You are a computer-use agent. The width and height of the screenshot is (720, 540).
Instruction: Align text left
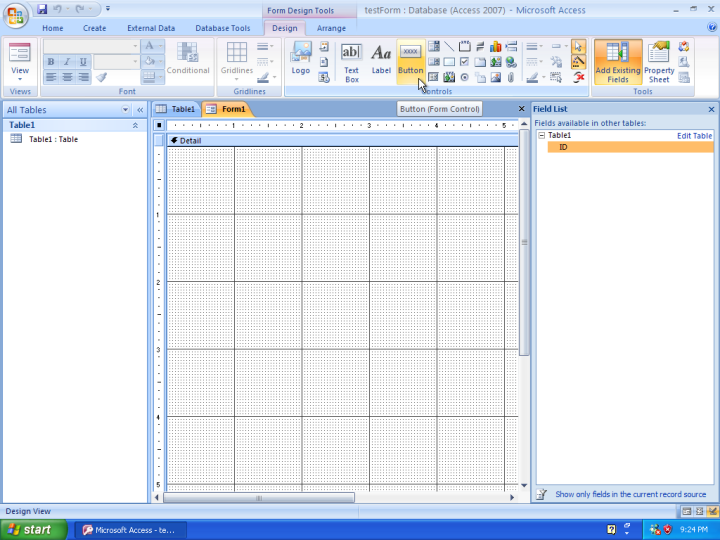pyautogui.click(x=51, y=77)
